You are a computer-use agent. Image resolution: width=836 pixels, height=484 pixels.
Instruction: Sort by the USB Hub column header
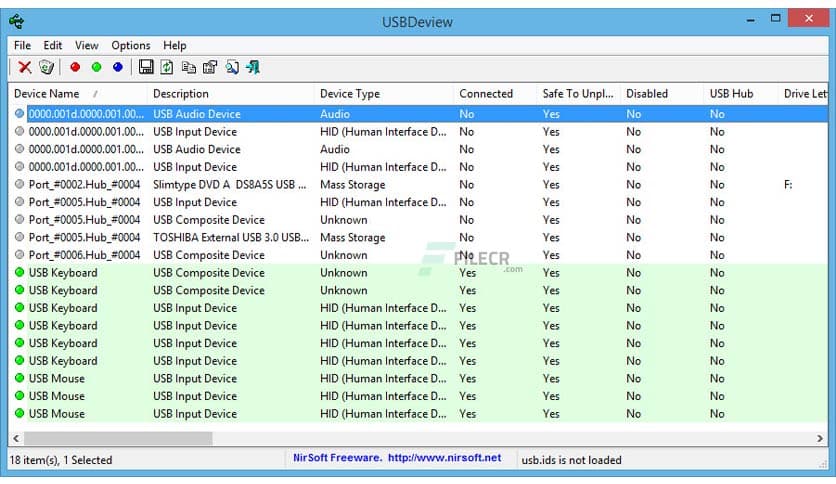[741, 94]
